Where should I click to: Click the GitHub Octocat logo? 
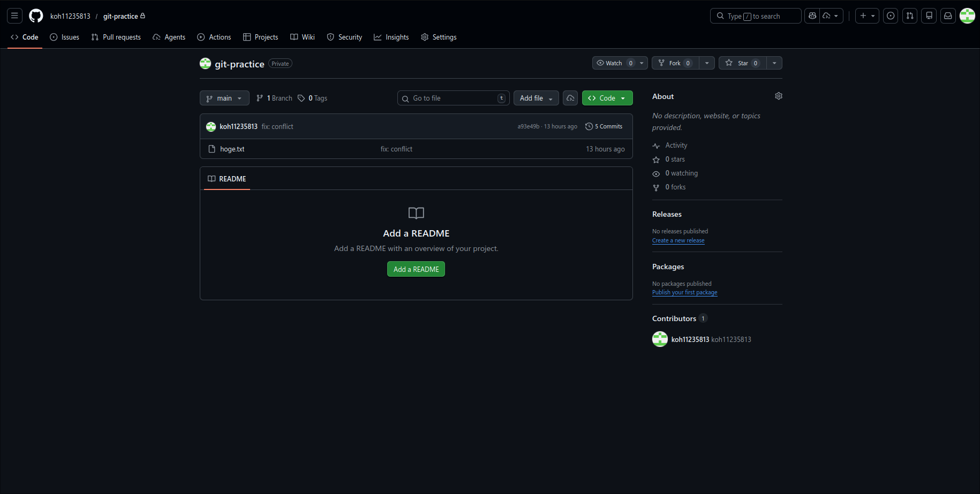[x=36, y=16]
